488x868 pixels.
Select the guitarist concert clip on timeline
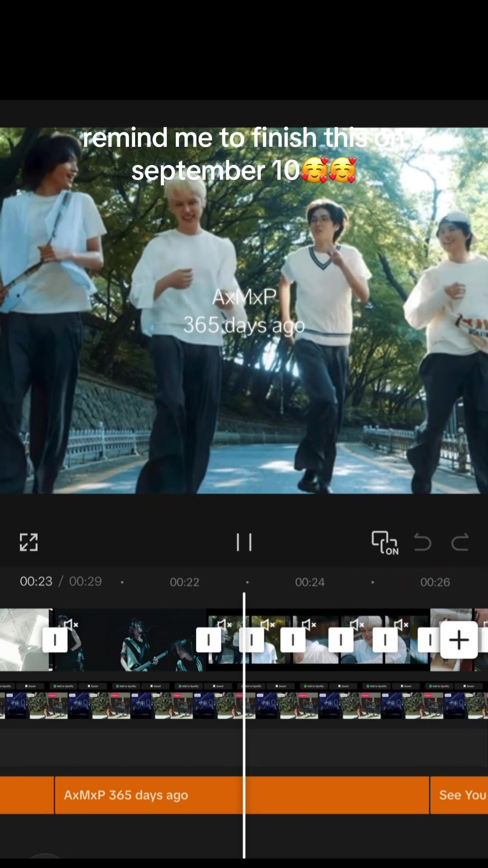click(131, 640)
